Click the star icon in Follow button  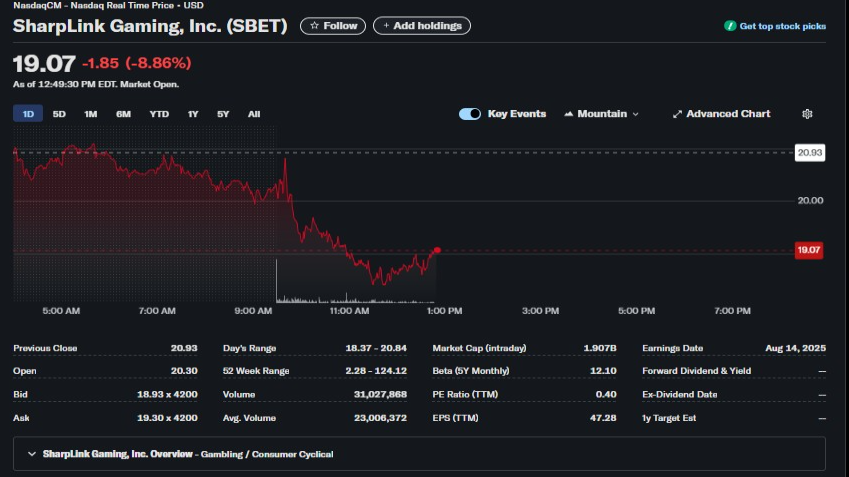coord(314,25)
